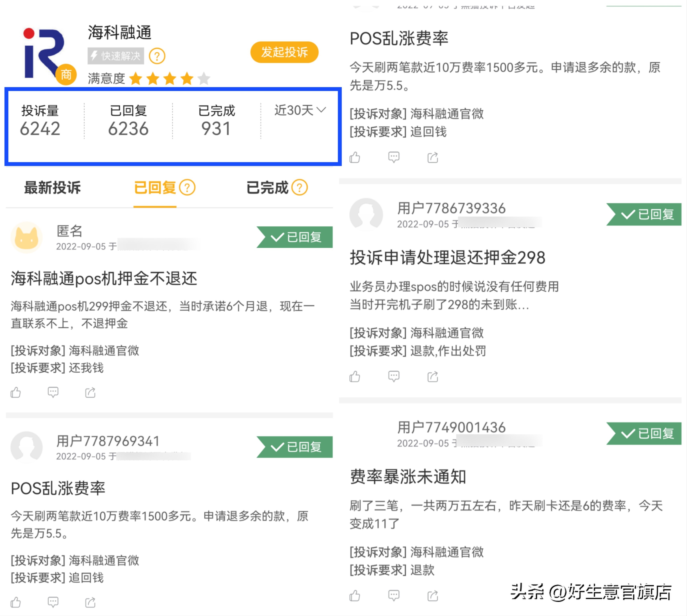687x616 pixels.
Task: Share the 费率暴涨未通知 complaint
Action: point(433,596)
